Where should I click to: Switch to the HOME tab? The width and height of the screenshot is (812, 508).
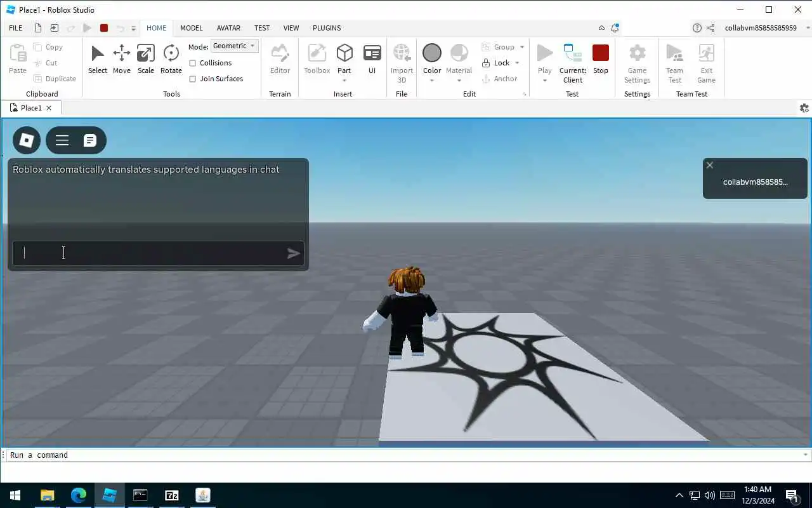(156, 28)
